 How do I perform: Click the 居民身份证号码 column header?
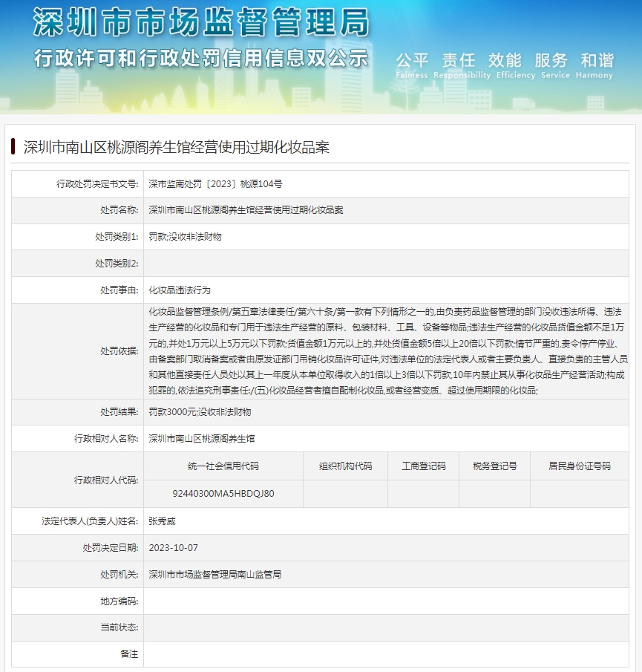580,466
